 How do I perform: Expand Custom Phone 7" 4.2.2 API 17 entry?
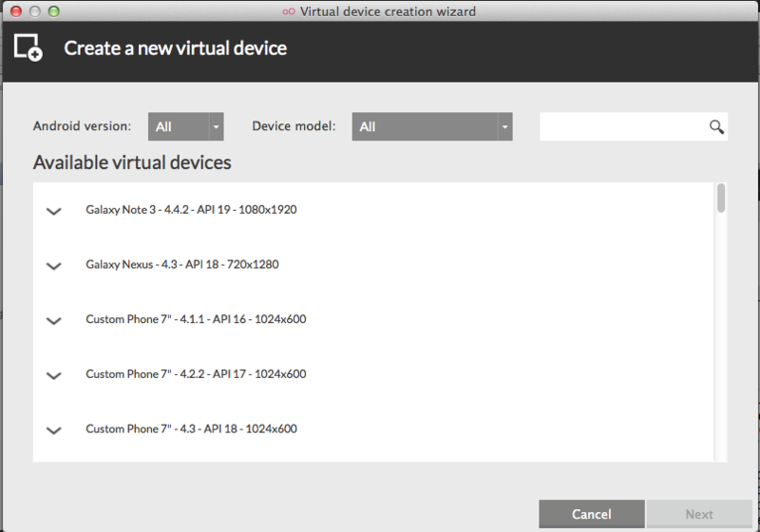tap(54, 375)
